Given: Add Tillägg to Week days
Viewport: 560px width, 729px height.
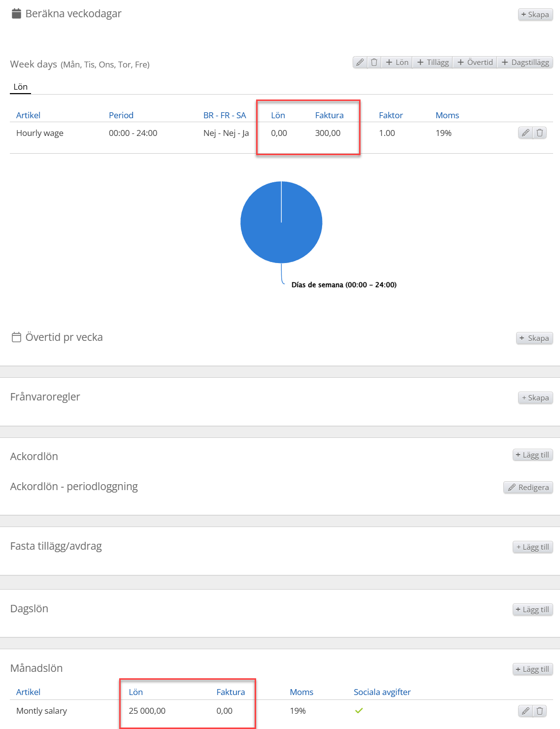Looking at the screenshot, I should tap(433, 63).
